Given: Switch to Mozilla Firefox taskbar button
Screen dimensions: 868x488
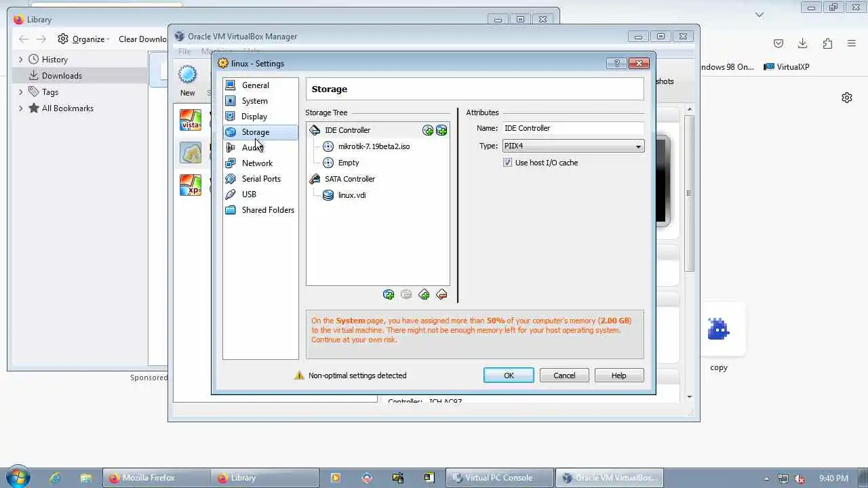Looking at the screenshot, I should 156,478.
